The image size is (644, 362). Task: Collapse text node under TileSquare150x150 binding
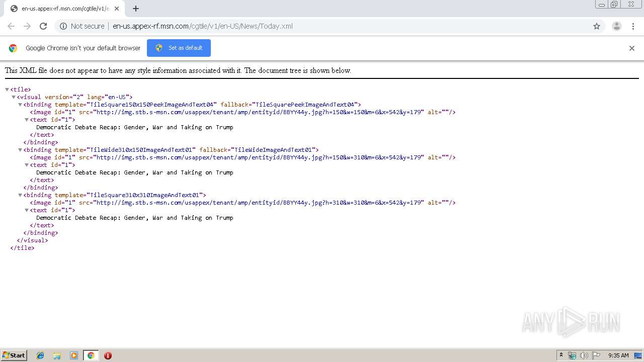pos(27,120)
